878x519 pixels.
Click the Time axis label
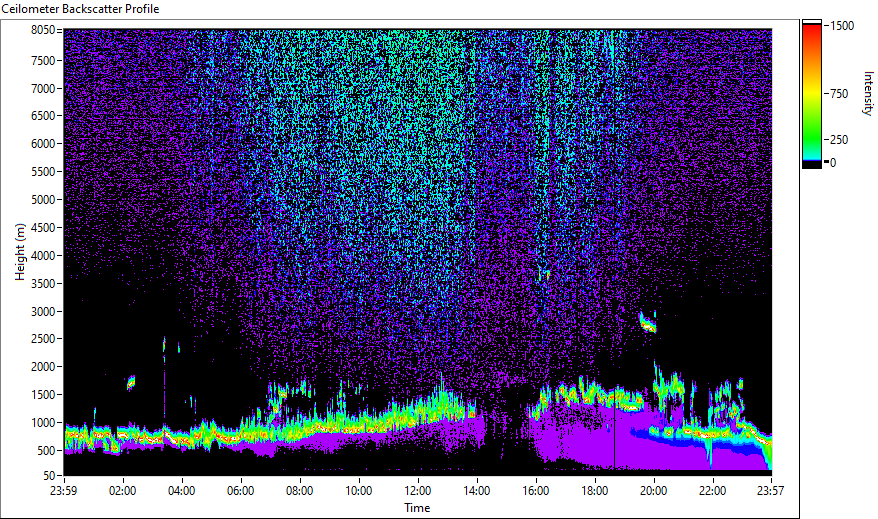(417, 508)
